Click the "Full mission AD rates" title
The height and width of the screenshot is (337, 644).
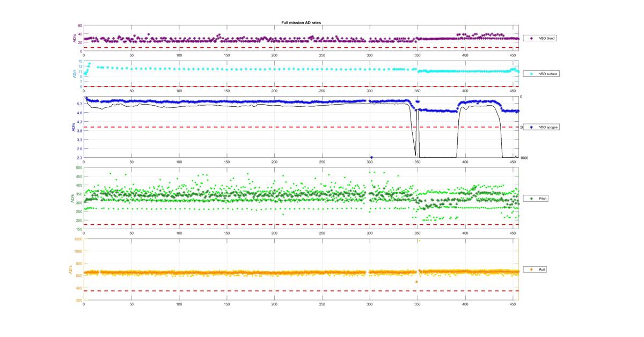pyautogui.click(x=301, y=22)
